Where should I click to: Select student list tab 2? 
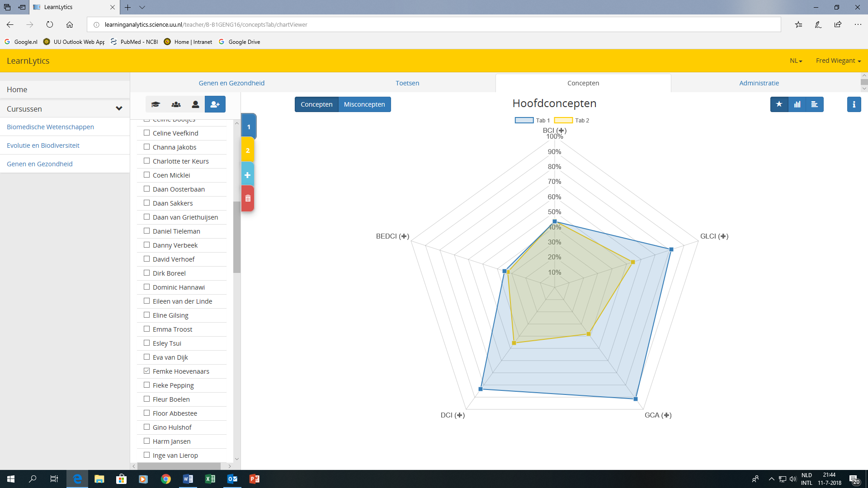click(x=248, y=150)
